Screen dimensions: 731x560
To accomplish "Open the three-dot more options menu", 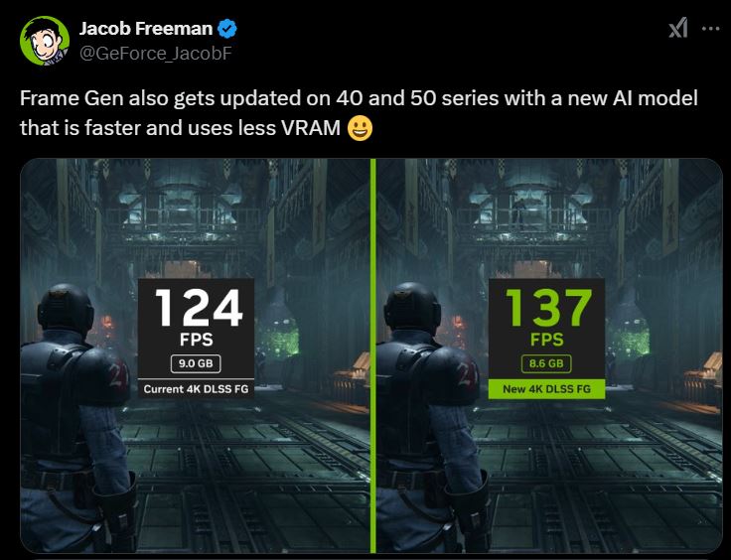I will (709, 28).
